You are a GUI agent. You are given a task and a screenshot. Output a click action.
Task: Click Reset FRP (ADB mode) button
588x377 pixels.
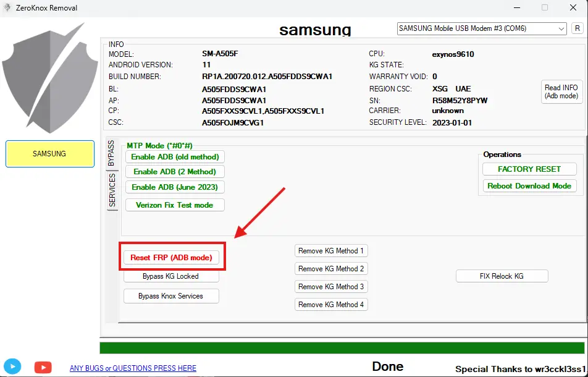click(171, 258)
